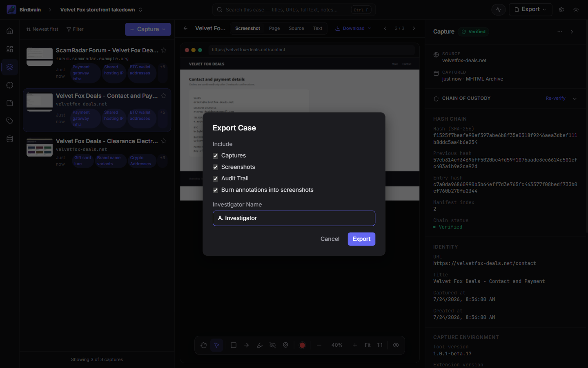The height and width of the screenshot is (368, 588).
Task: Click the case search box
Action: click(294, 9)
